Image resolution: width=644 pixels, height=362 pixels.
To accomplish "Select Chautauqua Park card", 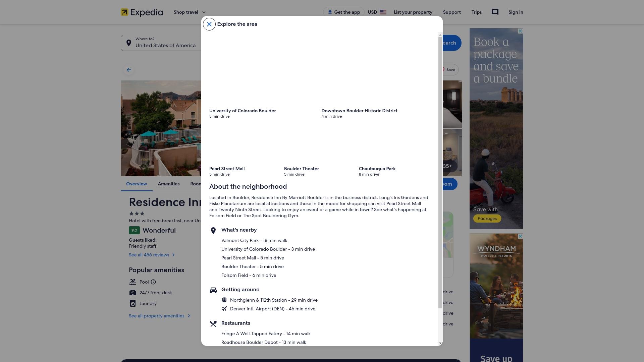I will (x=394, y=150).
